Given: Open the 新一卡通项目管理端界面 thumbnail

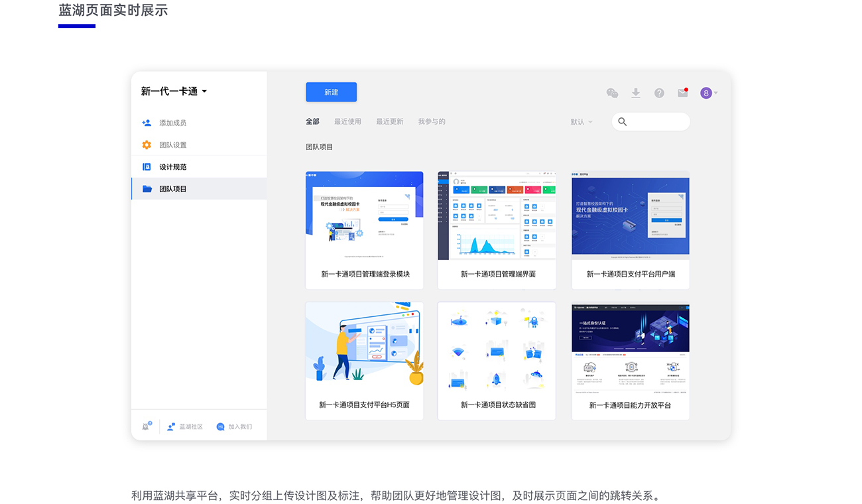Looking at the screenshot, I should tap(497, 216).
